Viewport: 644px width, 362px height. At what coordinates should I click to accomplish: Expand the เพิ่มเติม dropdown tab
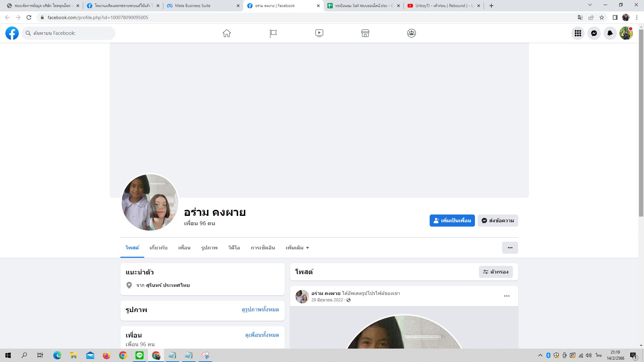tap(297, 248)
